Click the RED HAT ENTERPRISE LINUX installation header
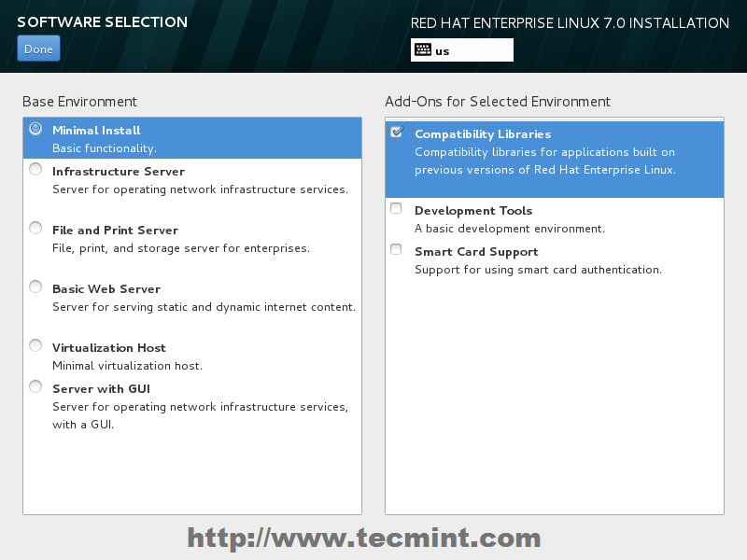This screenshot has height=560, width=747. (x=569, y=22)
